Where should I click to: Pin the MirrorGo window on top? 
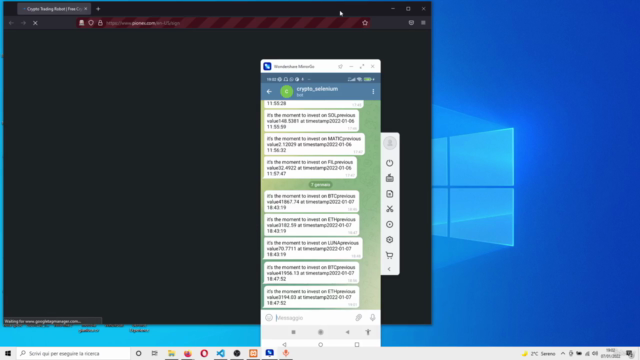(x=340, y=66)
